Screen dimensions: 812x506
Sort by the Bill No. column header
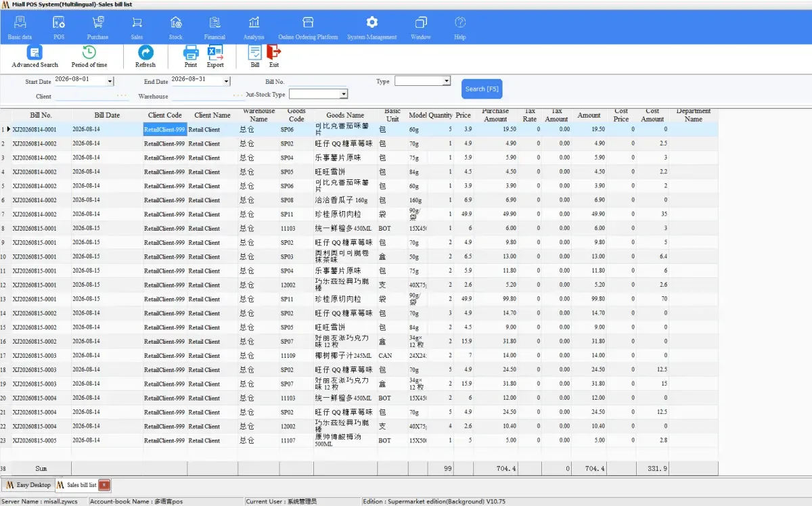41,115
